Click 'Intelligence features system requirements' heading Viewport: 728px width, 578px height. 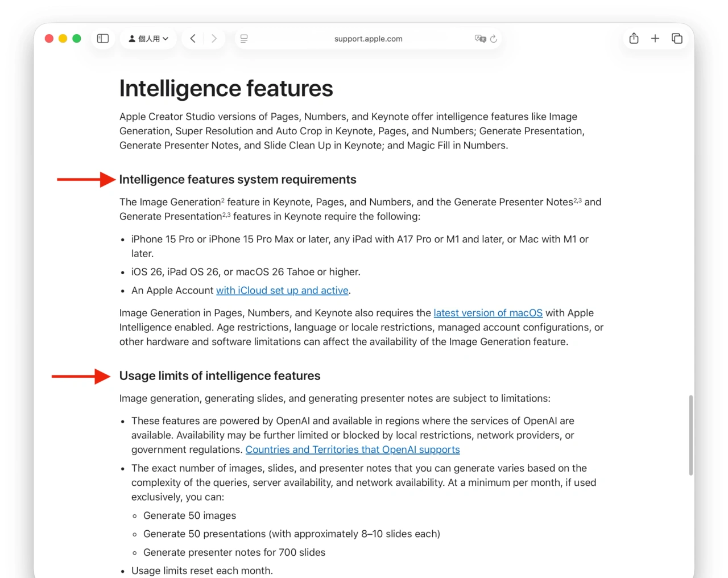(238, 180)
